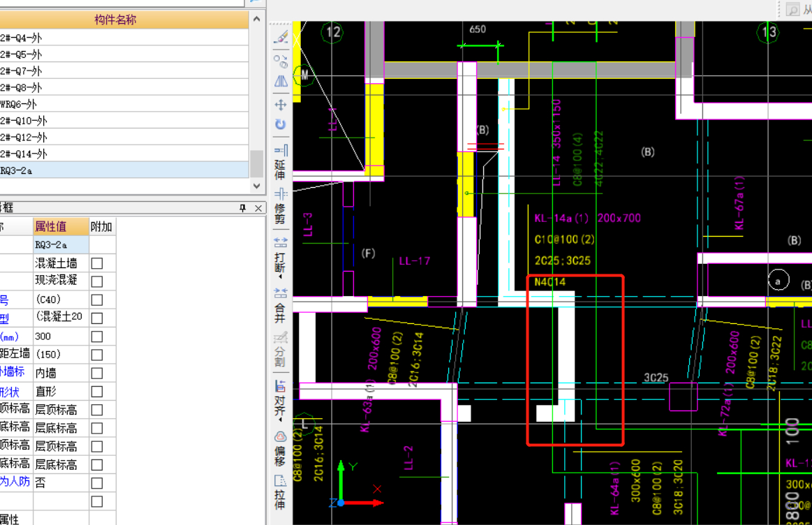Toggle 附加 checkbox for 混凝土墙 row
Viewport: 812px width, 525px height.
click(97, 263)
